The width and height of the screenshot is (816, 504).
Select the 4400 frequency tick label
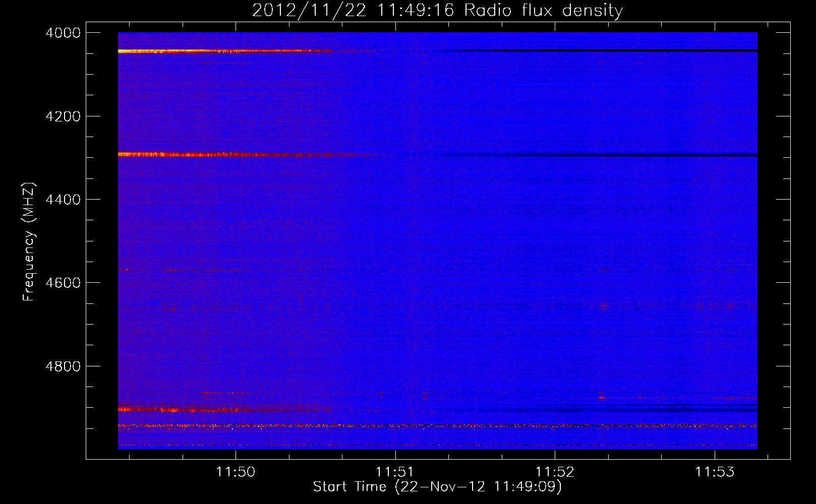63,200
